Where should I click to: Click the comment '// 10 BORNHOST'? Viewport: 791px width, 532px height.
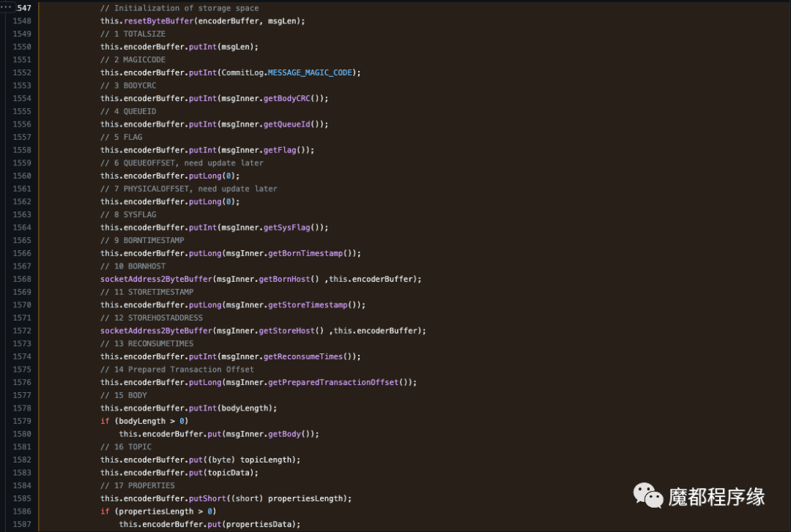click(x=133, y=266)
